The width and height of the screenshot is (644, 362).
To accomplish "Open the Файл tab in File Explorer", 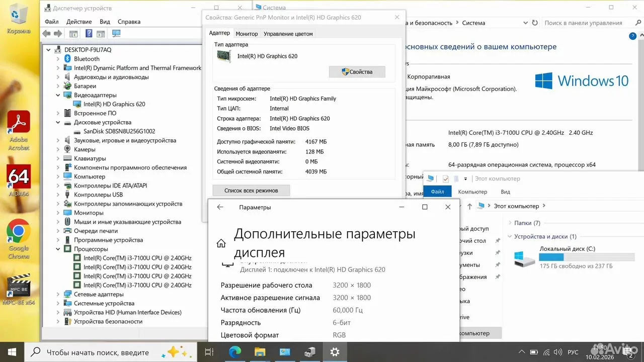I will (437, 192).
